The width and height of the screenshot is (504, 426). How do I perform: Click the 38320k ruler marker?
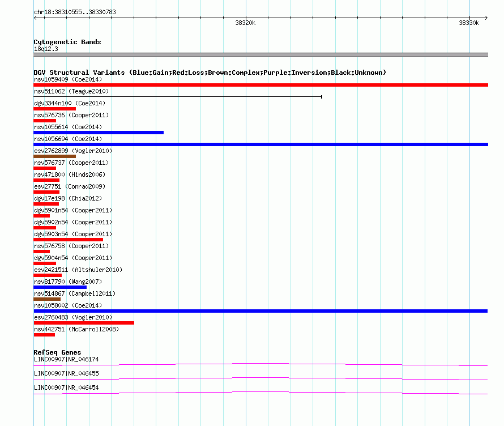(x=245, y=23)
